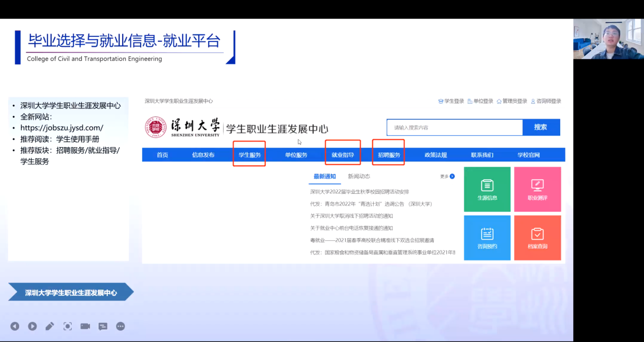Open the blue 咨询预约 tile

click(487, 238)
